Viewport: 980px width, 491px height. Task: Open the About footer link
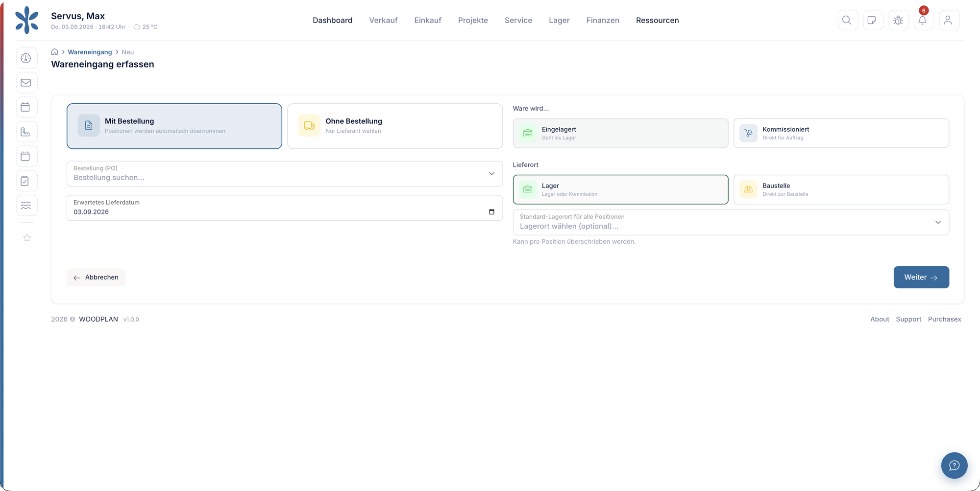tap(880, 319)
